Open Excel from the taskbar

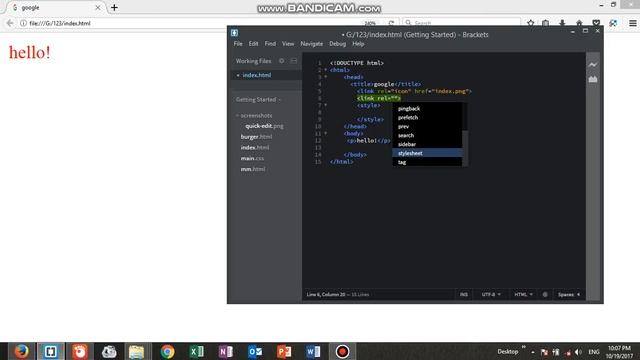197,351
